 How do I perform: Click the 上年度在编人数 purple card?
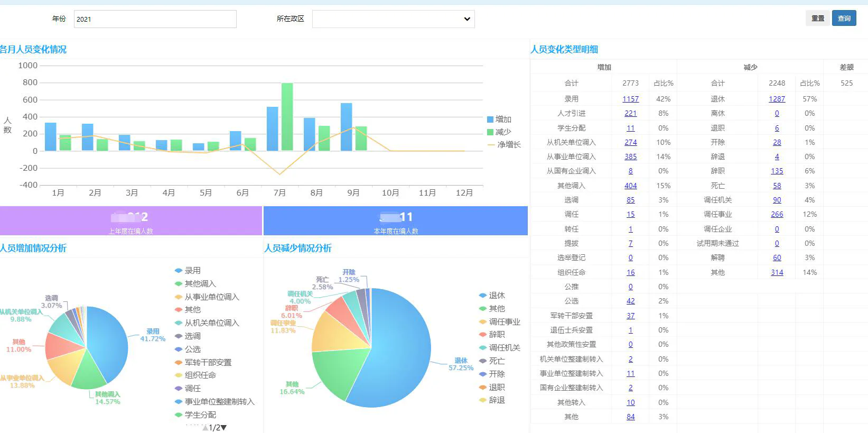click(131, 220)
